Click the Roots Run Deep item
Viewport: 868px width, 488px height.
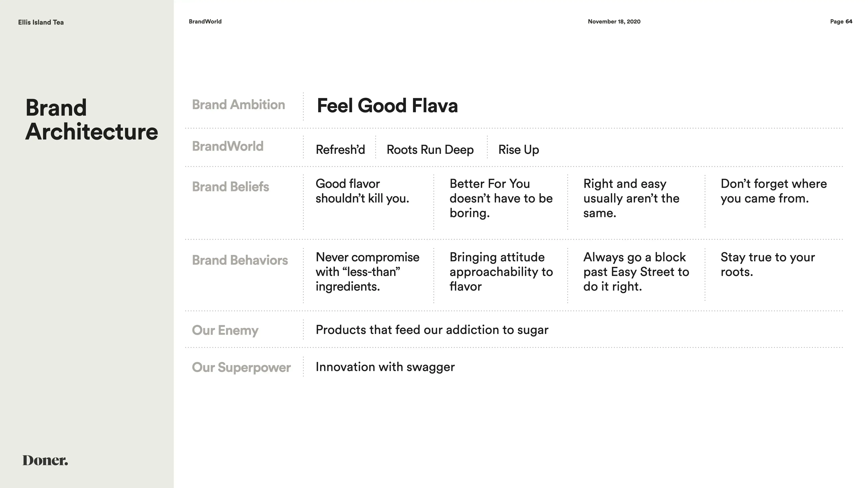pos(430,149)
